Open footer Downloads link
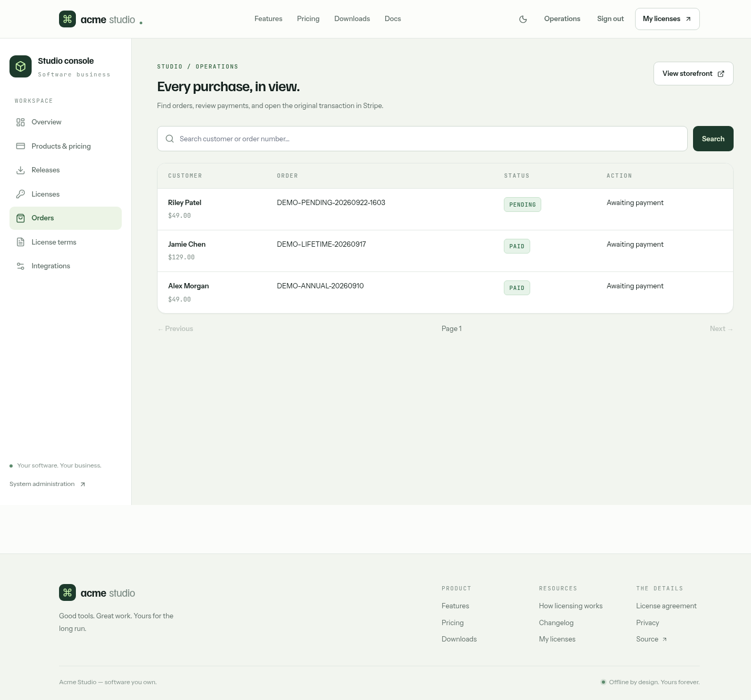The width and height of the screenshot is (751, 700). click(459, 639)
